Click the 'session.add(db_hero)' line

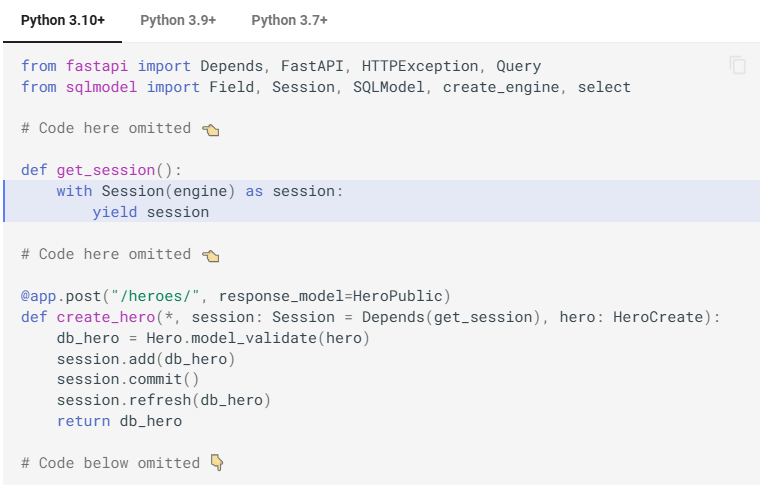(146, 359)
